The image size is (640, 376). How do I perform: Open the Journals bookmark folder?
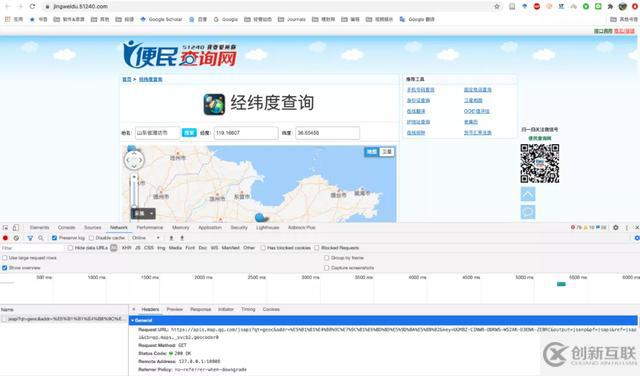(x=292, y=19)
